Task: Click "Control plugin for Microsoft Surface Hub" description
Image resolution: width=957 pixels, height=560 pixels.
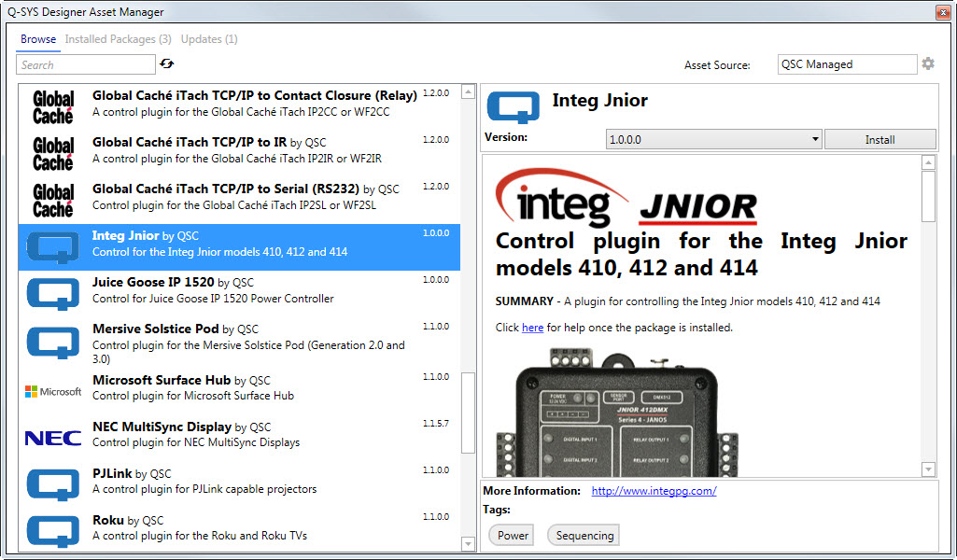Action: click(x=193, y=396)
